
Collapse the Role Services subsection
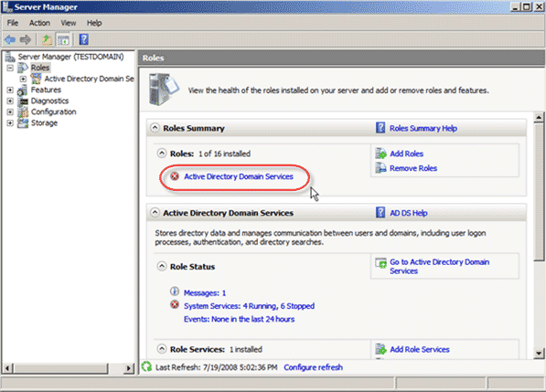[162, 348]
